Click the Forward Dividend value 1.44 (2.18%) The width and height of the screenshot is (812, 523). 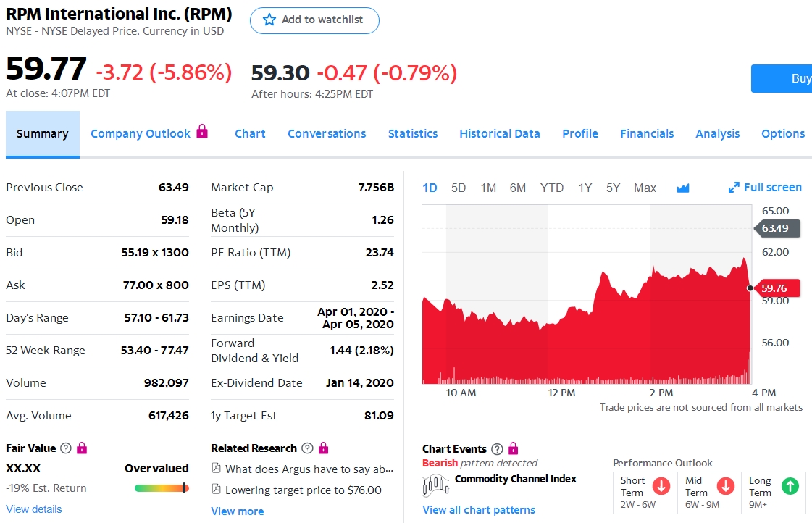pos(362,351)
